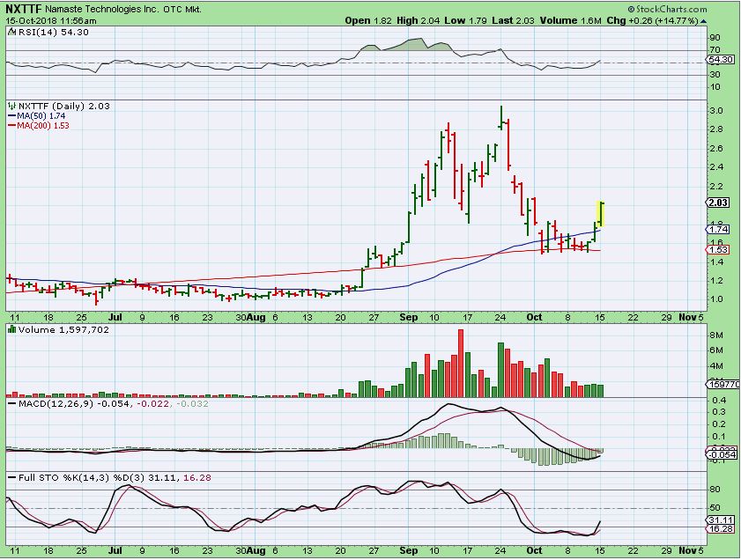Screen dimensions: 741x560
Task: Click the -0.054 MACD tag on right axis
Action: coord(721,454)
